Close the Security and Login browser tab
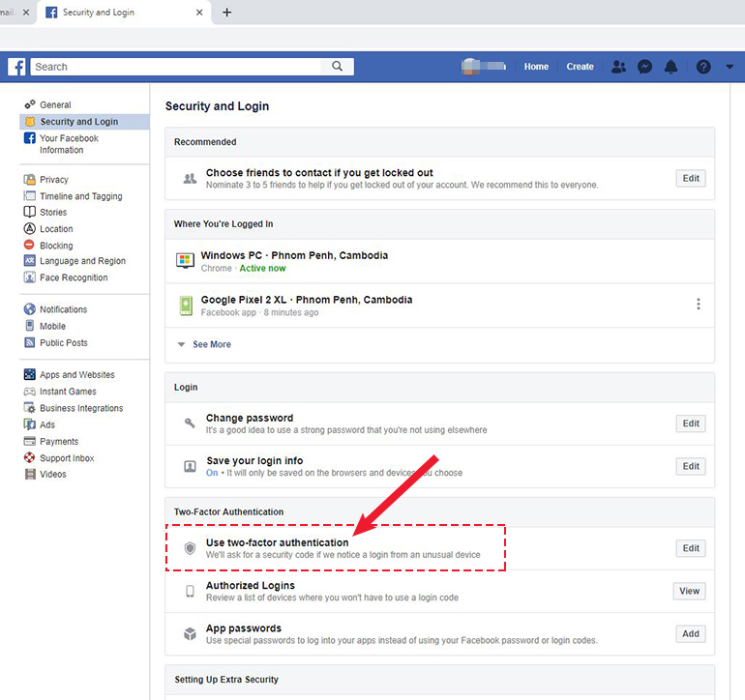Screen dimensions: 745x700 [x=199, y=13]
